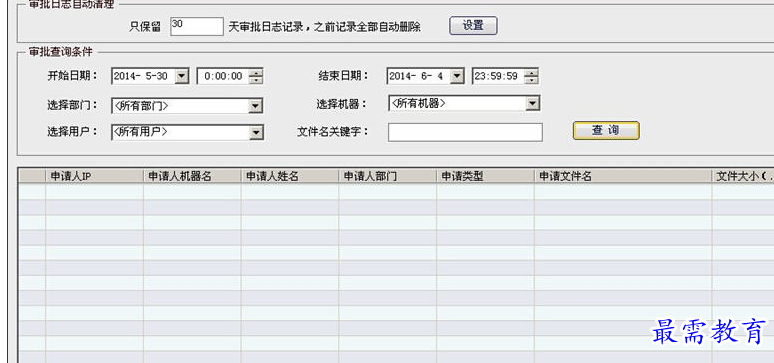Click the <所有机器> value
774x363 pixels.
(419, 103)
